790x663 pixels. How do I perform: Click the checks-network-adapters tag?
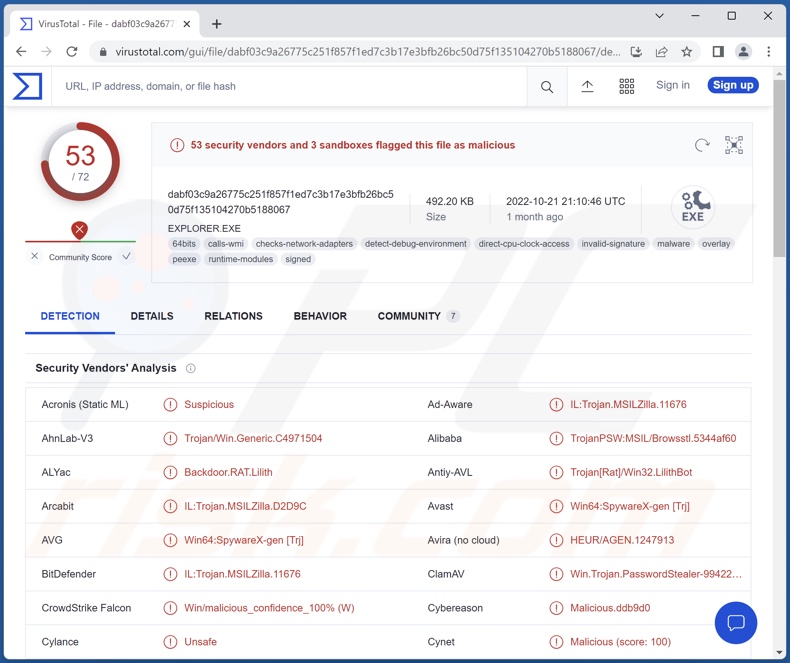tap(304, 244)
